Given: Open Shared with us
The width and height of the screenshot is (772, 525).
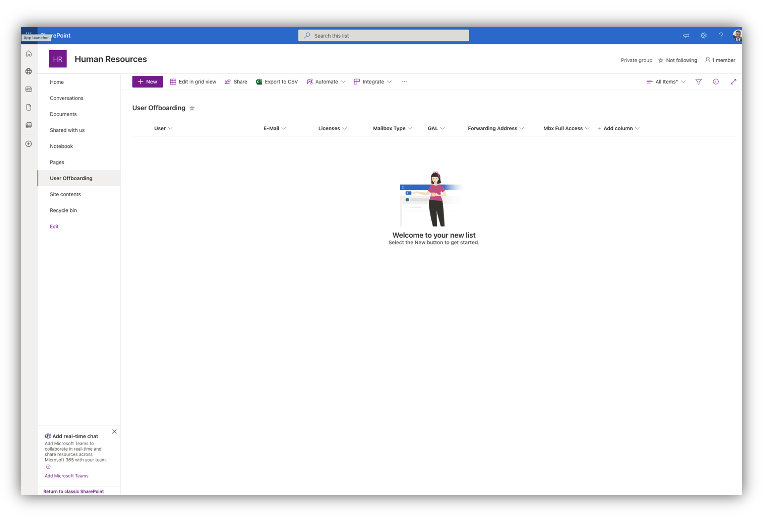Looking at the screenshot, I should pos(67,130).
